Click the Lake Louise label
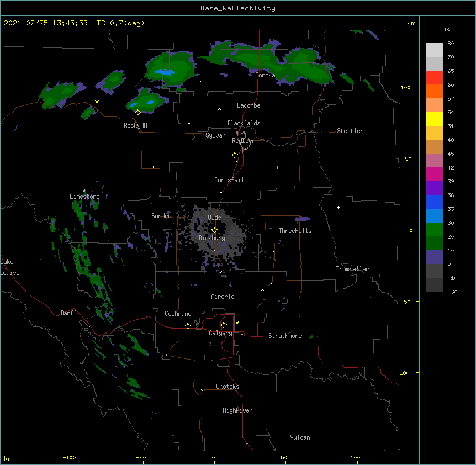This screenshot has height=465, width=476. click(10, 267)
